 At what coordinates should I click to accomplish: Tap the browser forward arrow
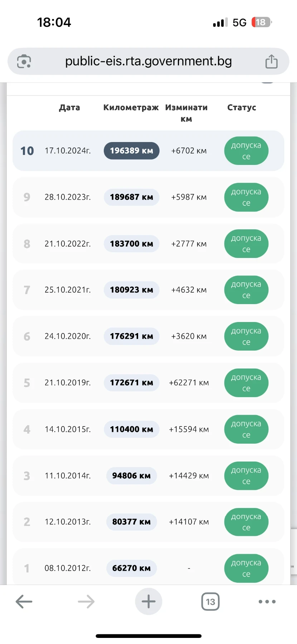(x=86, y=601)
